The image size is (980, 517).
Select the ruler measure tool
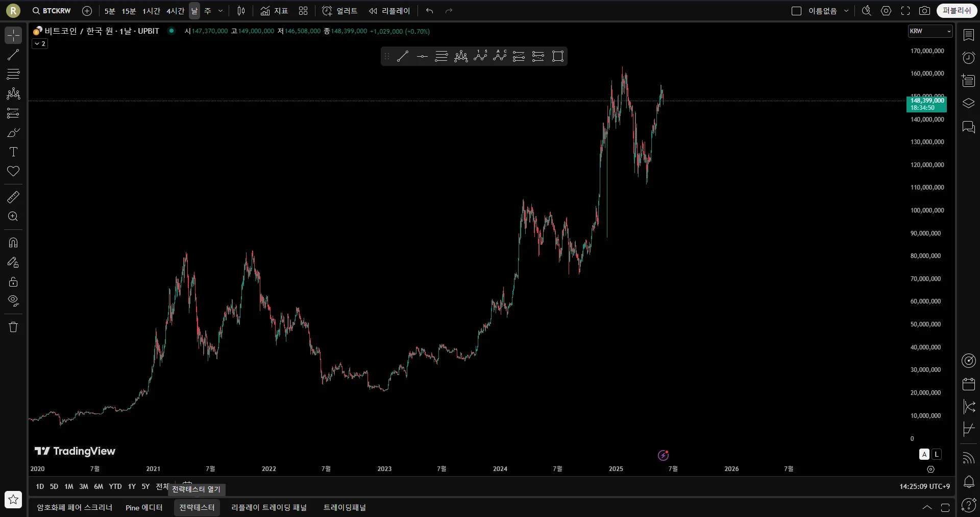click(13, 197)
